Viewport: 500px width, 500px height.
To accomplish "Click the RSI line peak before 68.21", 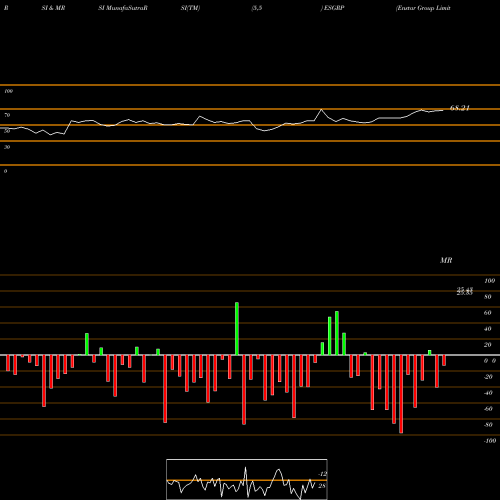I will [x=421, y=110].
